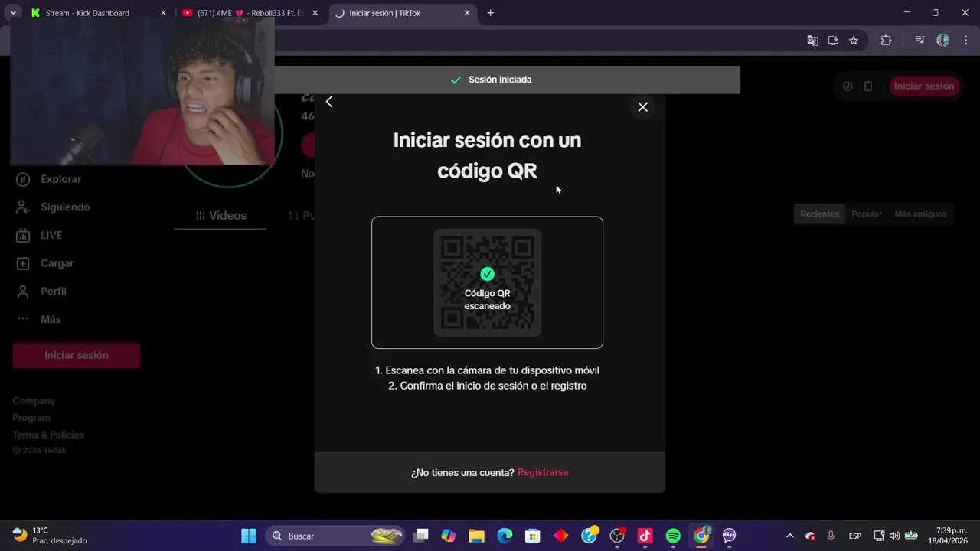Sort videos by Popular

(x=867, y=214)
